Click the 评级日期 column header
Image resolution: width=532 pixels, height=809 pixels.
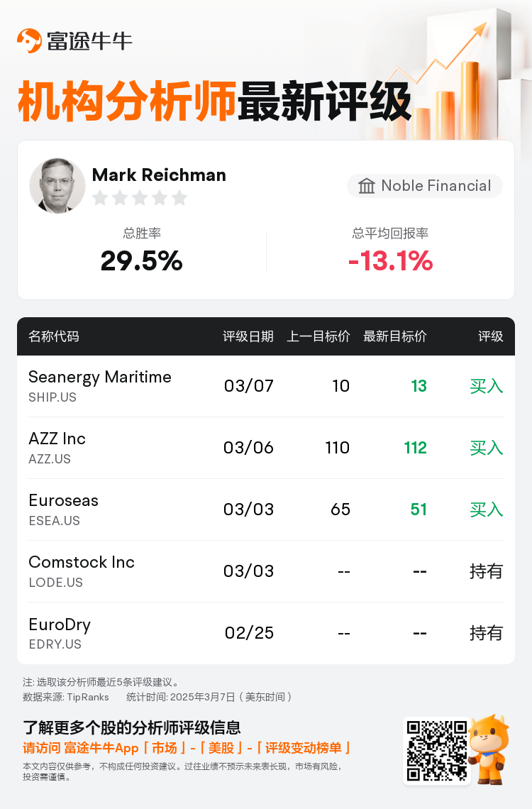click(x=248, y=336)
